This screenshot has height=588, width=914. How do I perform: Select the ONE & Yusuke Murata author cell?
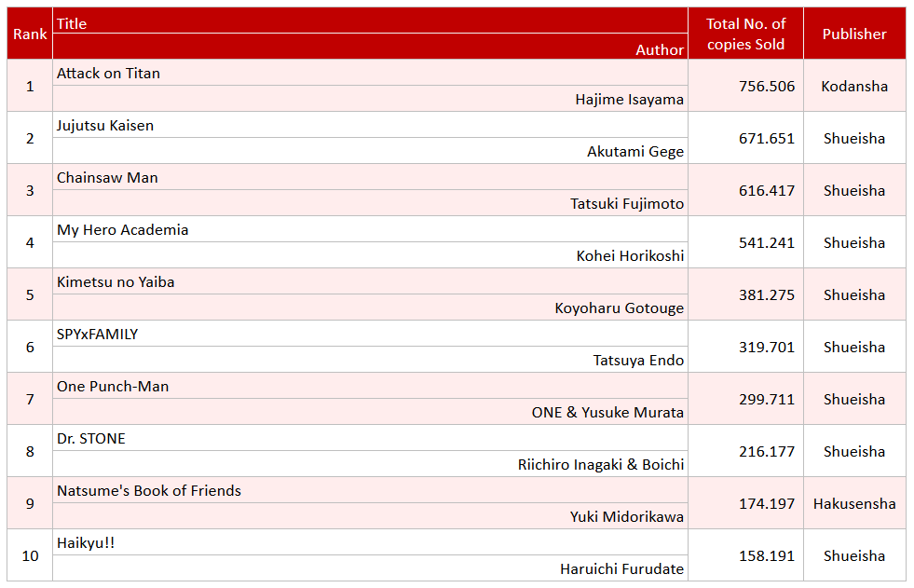pos(370,412)
